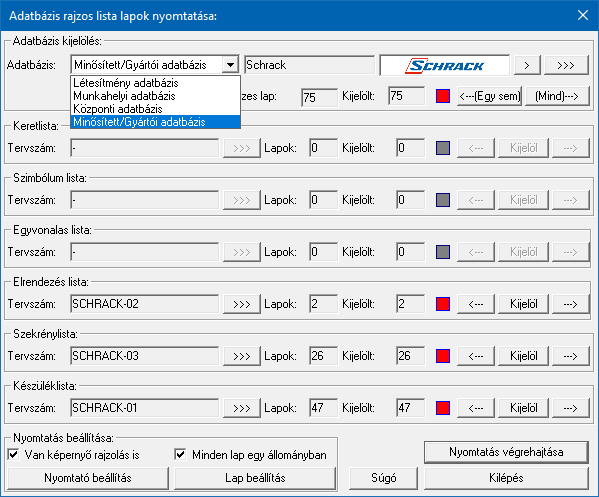Click SCHRACK-03 Tervszám field
This screenshot has width=599, height=497.
[x=144, y=356]
